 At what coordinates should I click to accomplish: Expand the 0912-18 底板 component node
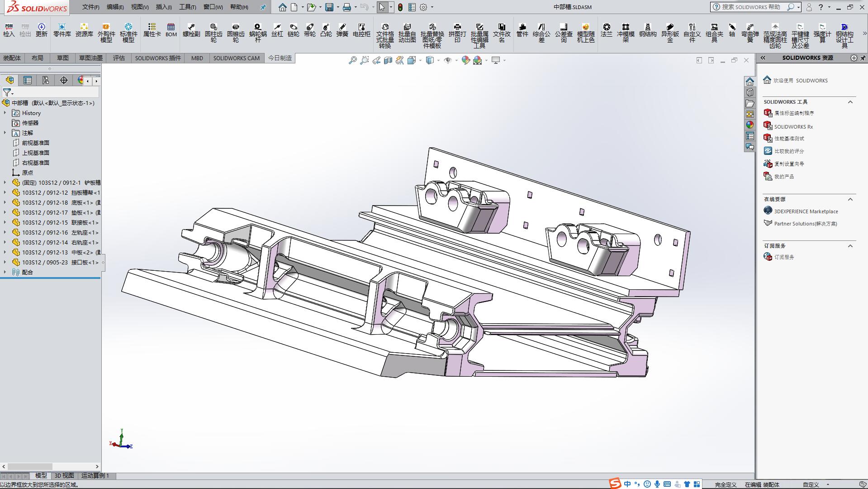click(5, 202)
